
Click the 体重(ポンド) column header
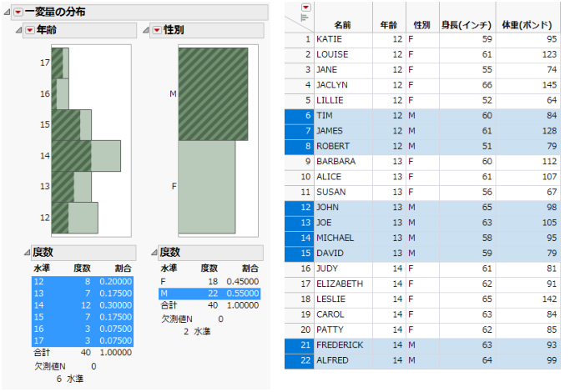527,24
